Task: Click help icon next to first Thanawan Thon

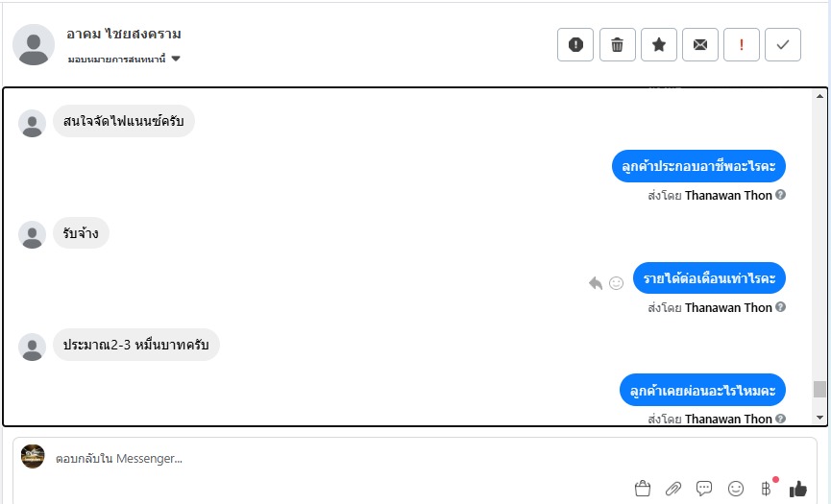Action: [x=781, y=195]
